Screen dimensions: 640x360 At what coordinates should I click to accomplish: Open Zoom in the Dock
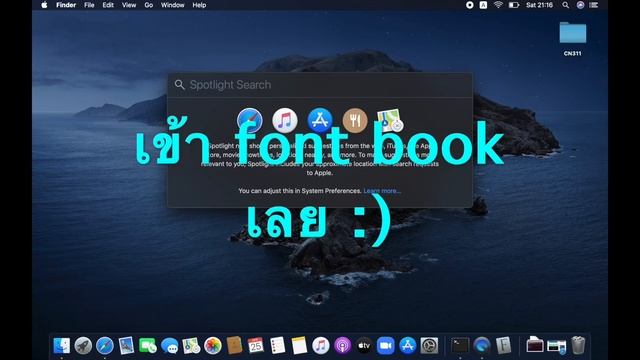tap(386, 346)
